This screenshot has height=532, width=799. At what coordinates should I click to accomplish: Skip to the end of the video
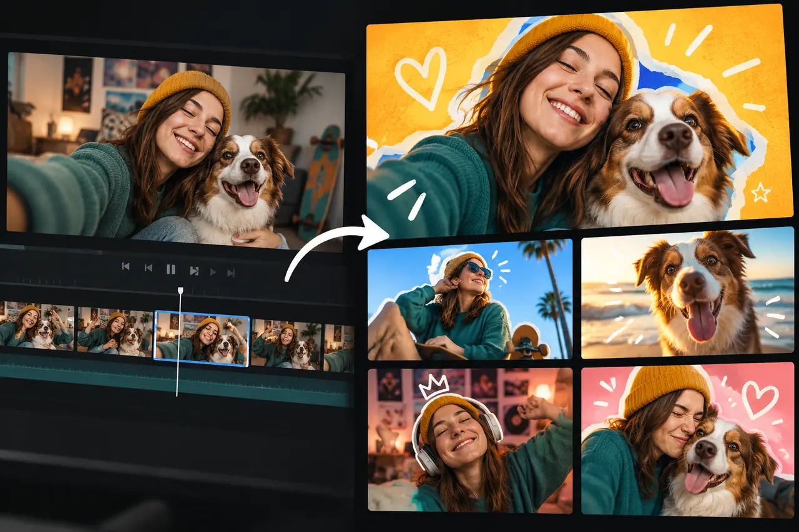tap(231, 273)
